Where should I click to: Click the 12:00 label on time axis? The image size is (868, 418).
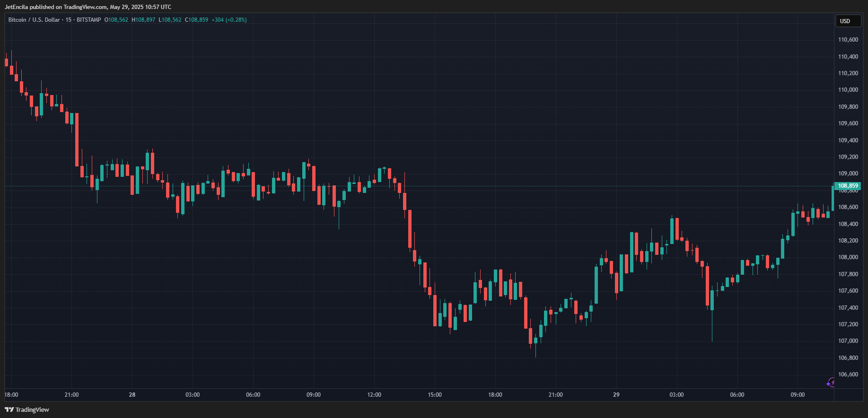pos(374,395)
